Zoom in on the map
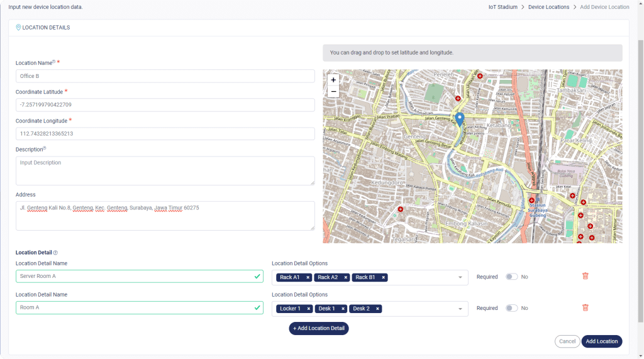 point(333,80)
